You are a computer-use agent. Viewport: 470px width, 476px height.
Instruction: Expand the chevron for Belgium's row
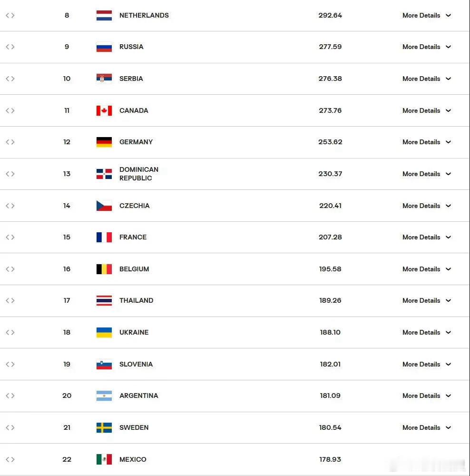pos(448,269)
